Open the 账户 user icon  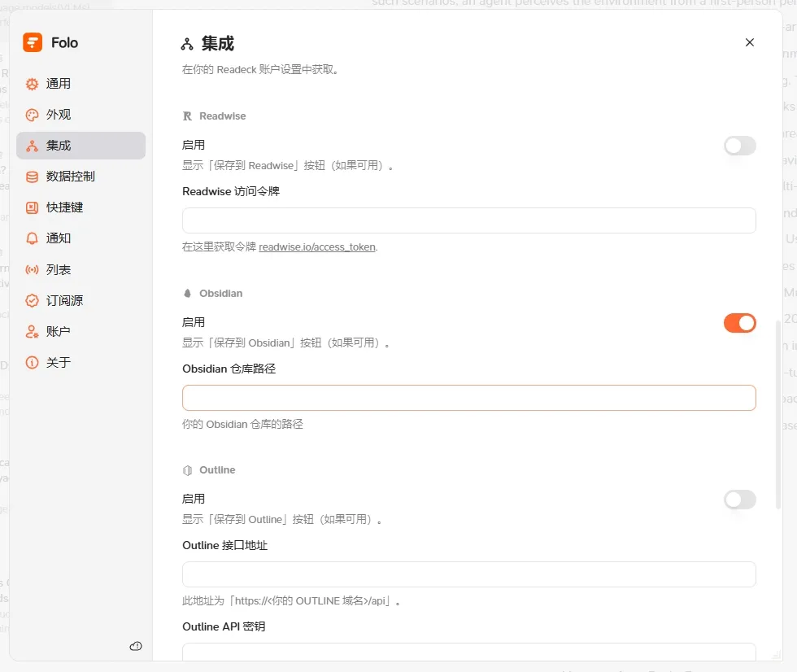32,332
